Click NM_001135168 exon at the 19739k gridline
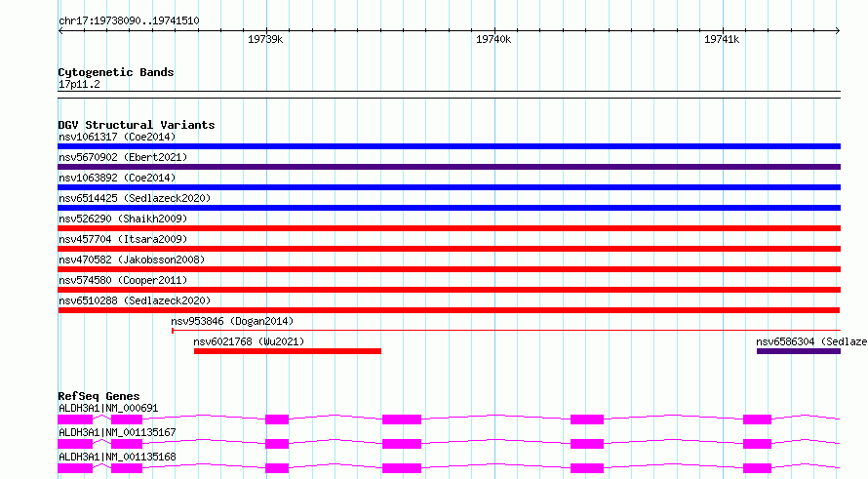This screenshot has width=868, height=479. (x=277, y=468)
